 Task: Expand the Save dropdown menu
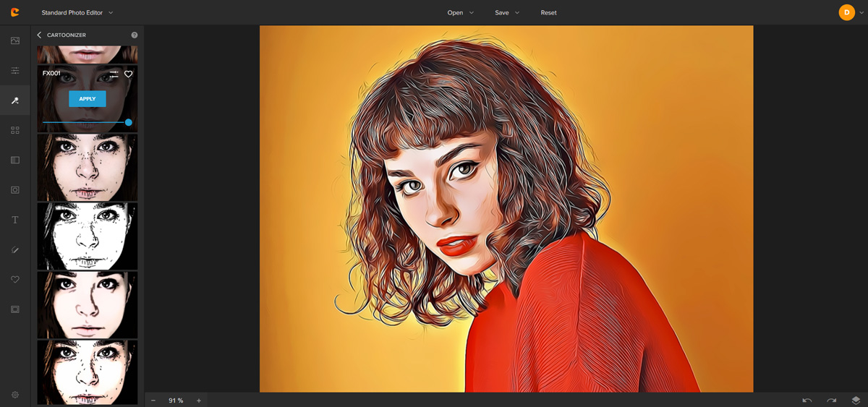507,12
